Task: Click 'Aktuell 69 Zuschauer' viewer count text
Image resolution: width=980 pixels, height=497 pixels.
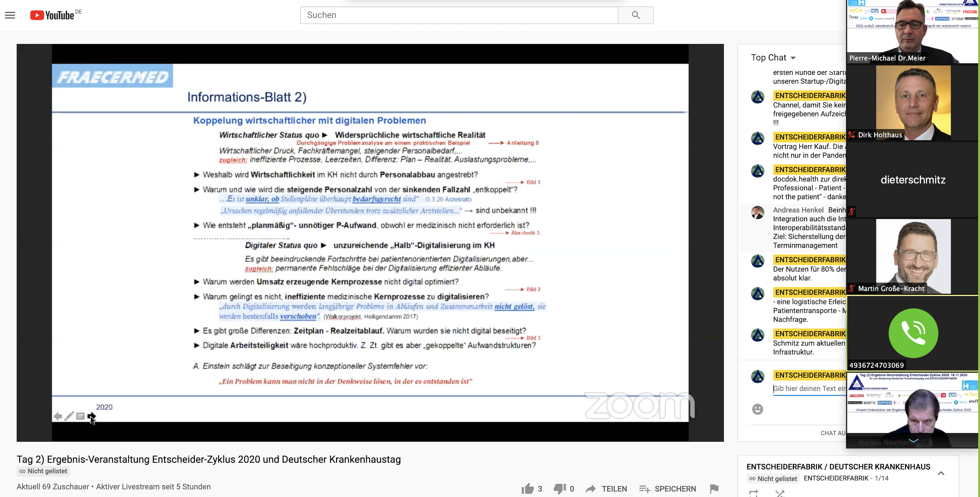Action: tap(53, 487)
